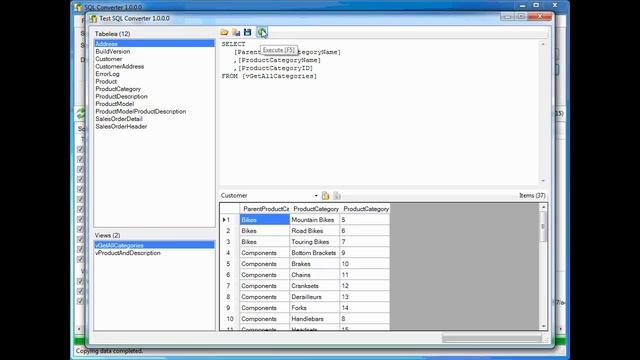Click the selected Bikes cell in row 1
The height and width of the screenshot is (360, 640).
point(265,220)
